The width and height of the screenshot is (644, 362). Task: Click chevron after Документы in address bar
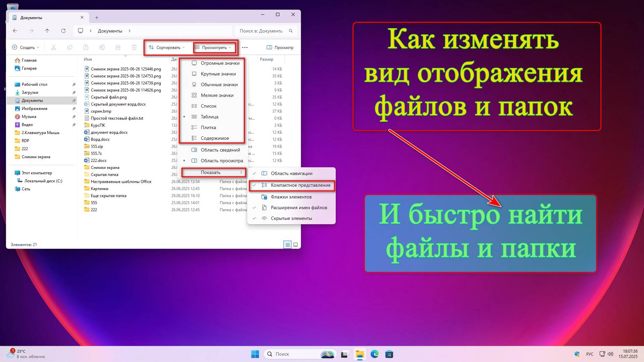coord(129,31)
